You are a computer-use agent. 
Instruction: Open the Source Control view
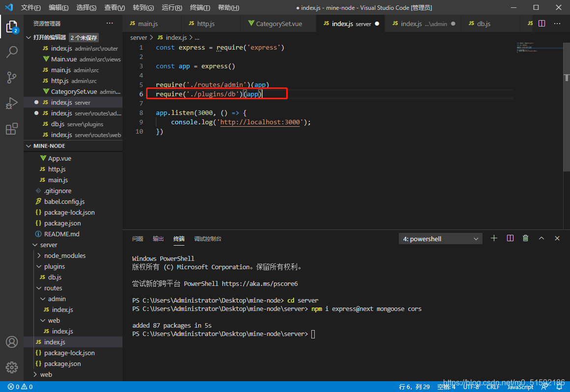coord(12,78)
